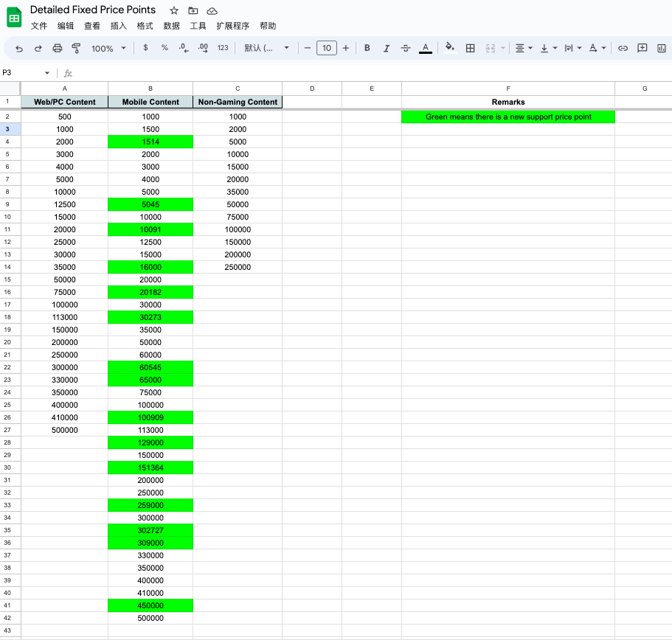The height and width of the screenshot is (640, 672).
Task: Open the 帮助 menu
Action: (268, 26)
